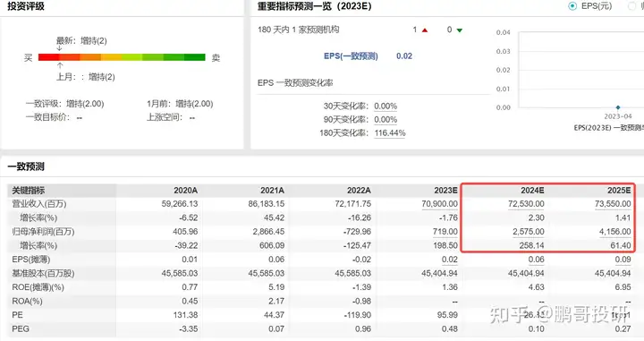The width and height of the screenshot is (644, 341).
Task: Click the 2023E revenue value 70,900.00
Action: [x=439, y=204]
